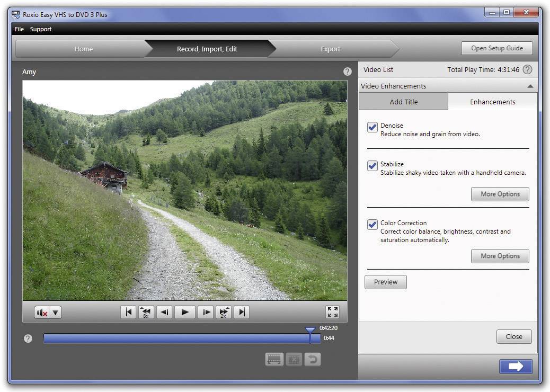
Task: Go to the Export step
Action: pos(330,48)
